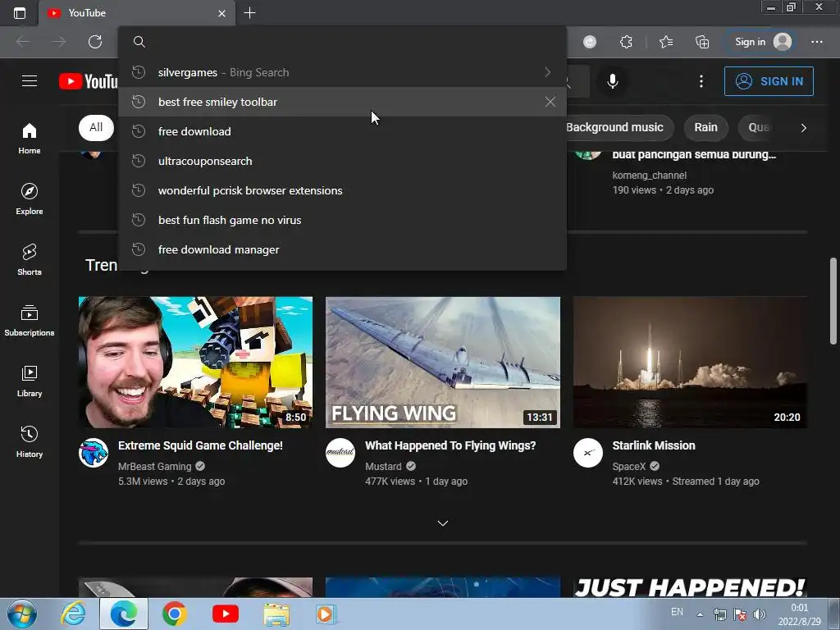Screen dimensions: 840x630
Task: Open Edge Collections icon
Action: [702, 42]
